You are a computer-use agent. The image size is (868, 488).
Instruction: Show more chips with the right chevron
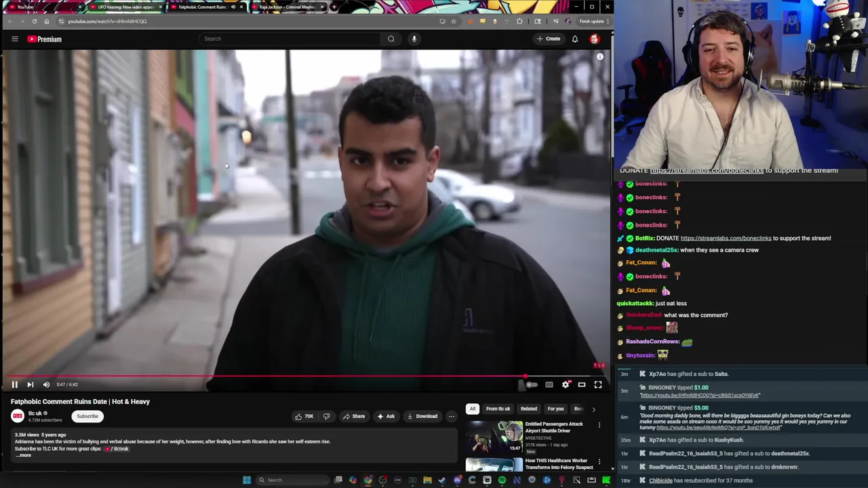(x=594, y=409)
